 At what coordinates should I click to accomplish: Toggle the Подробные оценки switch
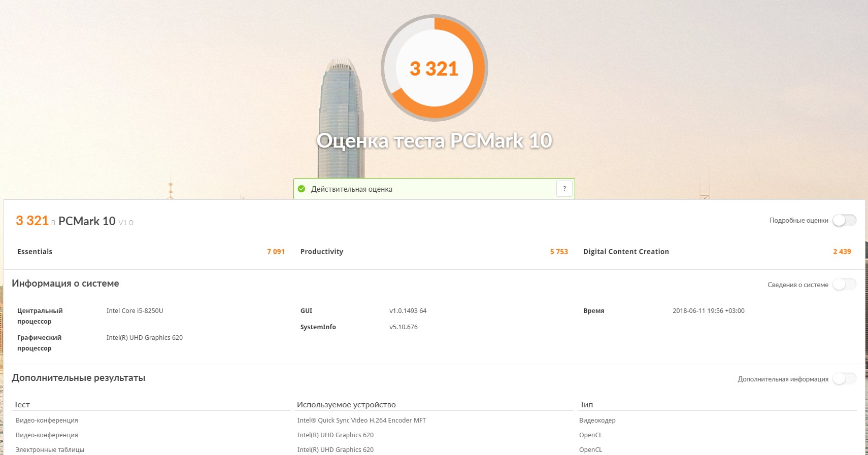pos(844,220)
